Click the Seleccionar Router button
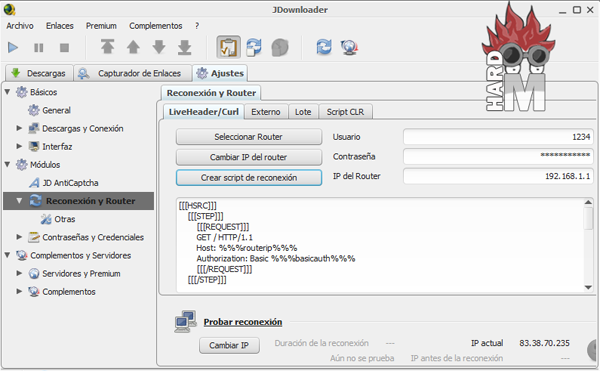600x371 pixels. (249, 137)
